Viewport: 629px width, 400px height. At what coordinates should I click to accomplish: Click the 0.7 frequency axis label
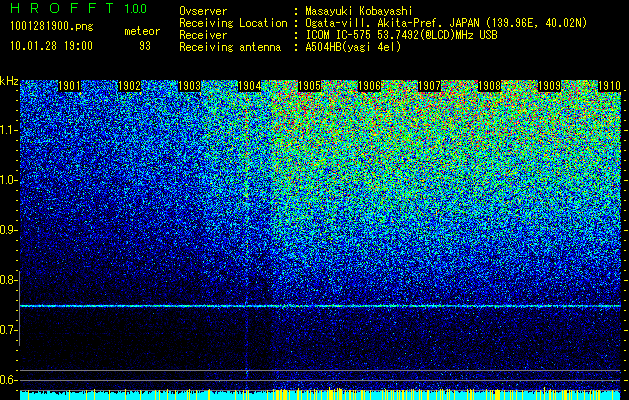click(8, 330)
